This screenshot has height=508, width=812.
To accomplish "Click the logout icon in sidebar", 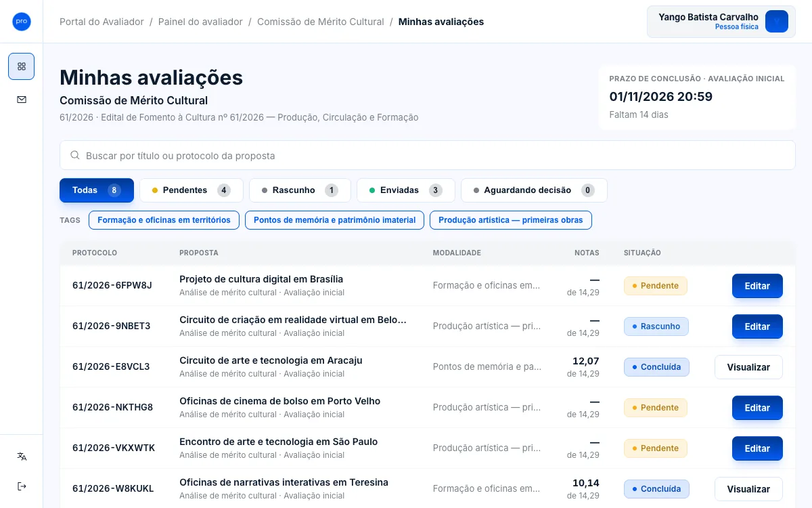I will 22,486.
